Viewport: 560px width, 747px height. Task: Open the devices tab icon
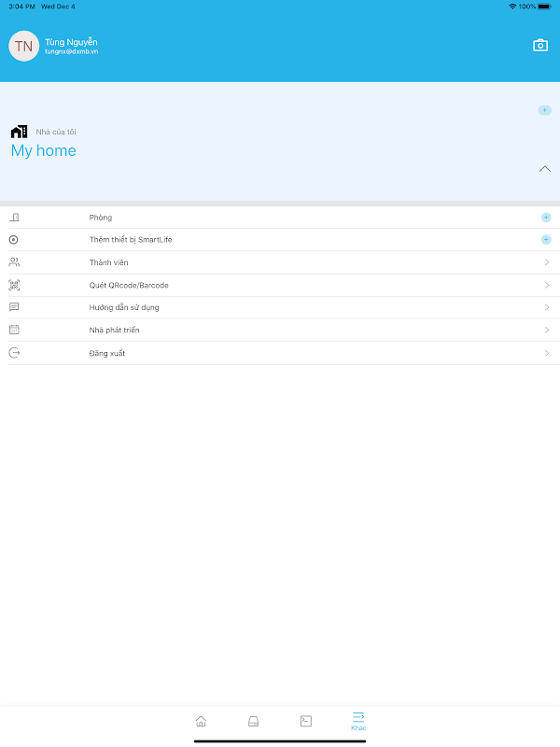point(253,721)
